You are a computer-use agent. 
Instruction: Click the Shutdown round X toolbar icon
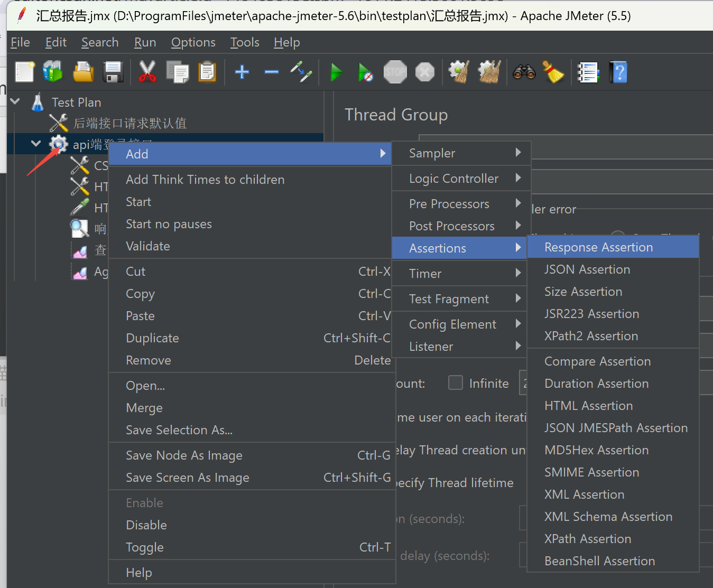pos(425,72)
